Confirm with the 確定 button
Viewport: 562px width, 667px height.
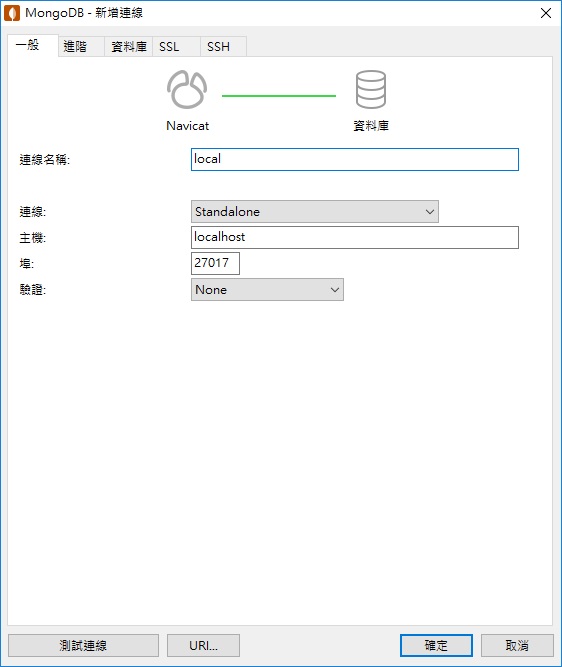[x=436, y=645]
